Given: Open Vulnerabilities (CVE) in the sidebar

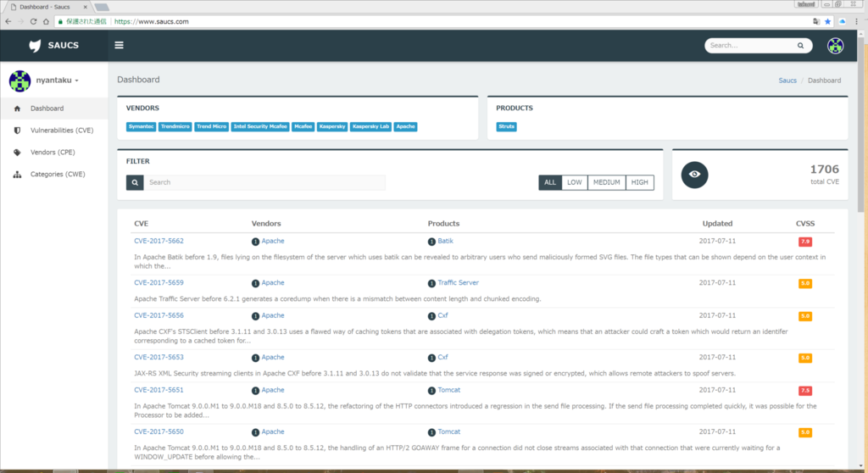Looking at the screenshot, I should [54, 131].
